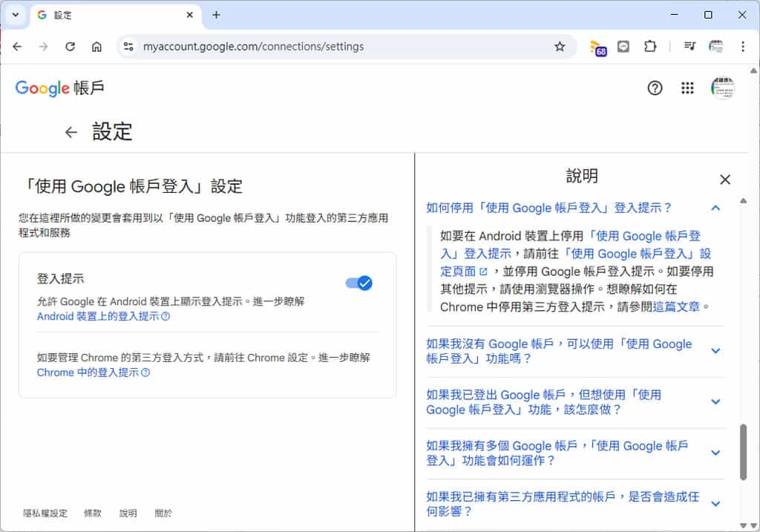Open the Chrome extensions puzzle icon
The height and width of the screenshot is (532, 760).
[x=650, y=47]
